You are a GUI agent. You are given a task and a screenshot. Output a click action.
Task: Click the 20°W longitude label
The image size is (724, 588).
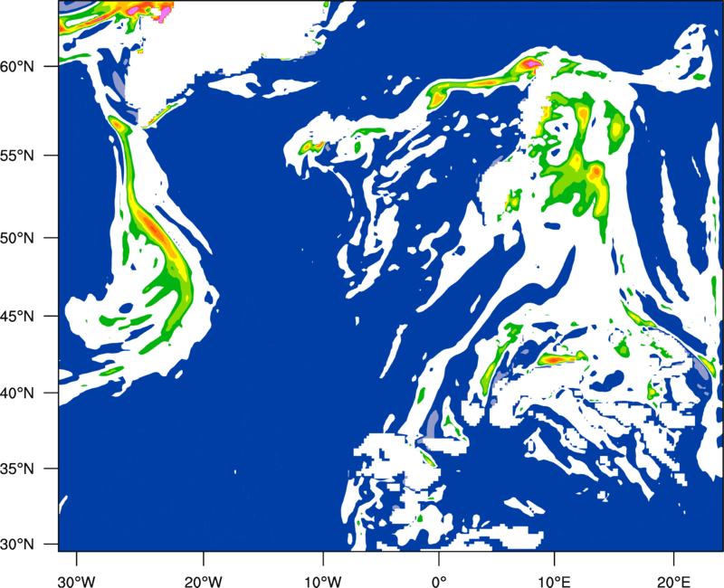(x=203, y=582)
